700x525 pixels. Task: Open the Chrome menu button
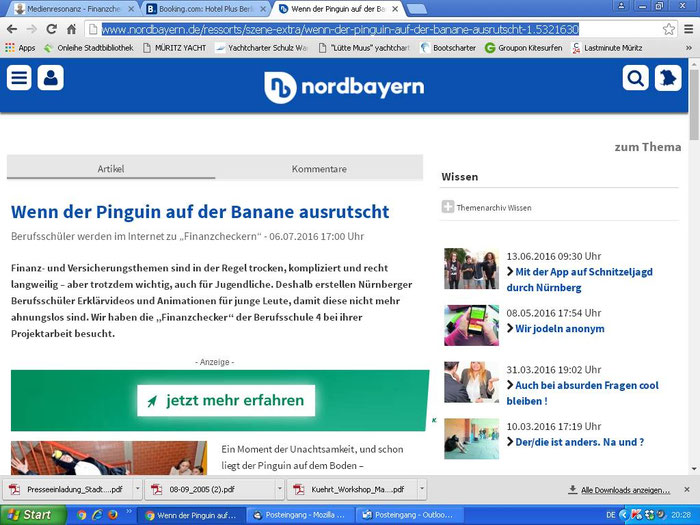pos(689,29)
